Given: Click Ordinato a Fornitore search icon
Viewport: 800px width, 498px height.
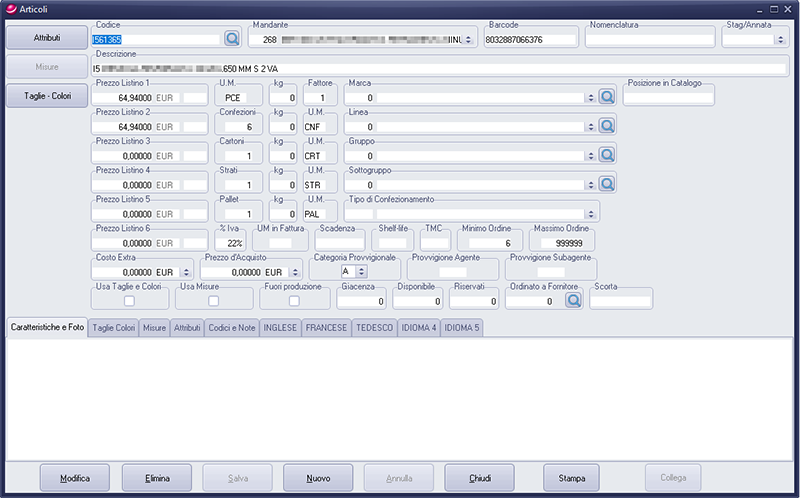Looking at the screenshot, I should click(574, 300).
